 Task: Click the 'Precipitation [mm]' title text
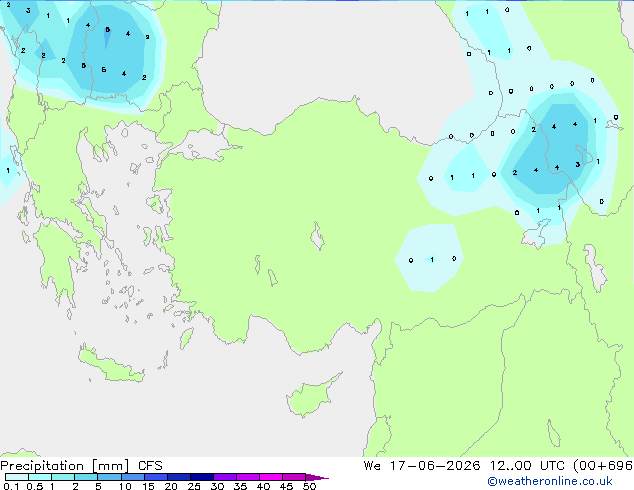pos(65,466)
